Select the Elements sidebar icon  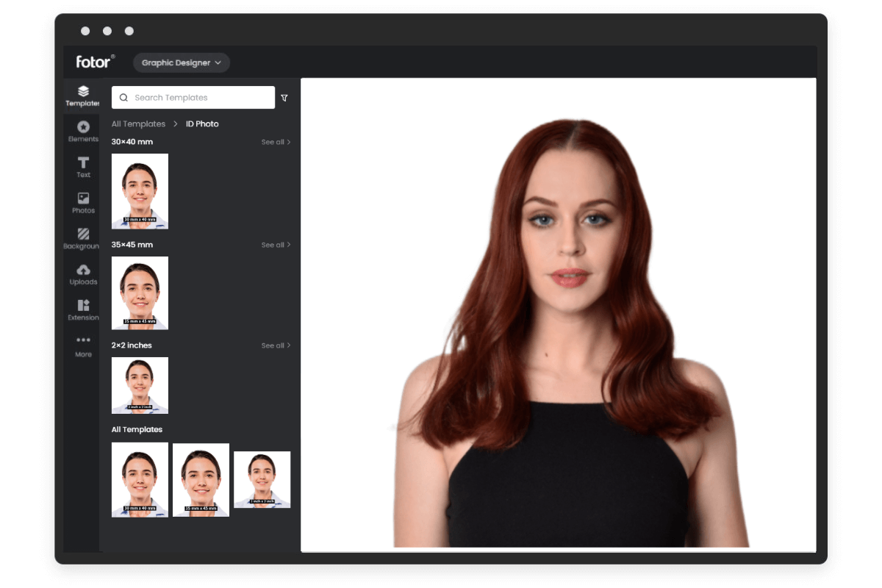(82, 131)
